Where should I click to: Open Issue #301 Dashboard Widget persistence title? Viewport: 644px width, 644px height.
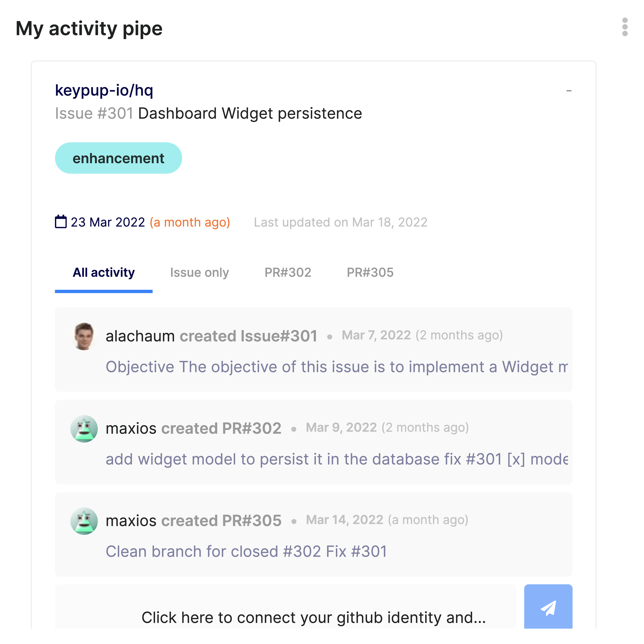(208, 113)
